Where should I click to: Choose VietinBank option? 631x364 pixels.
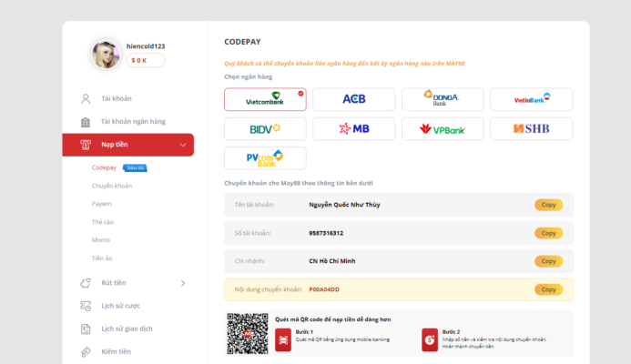[x=531, y=99]
